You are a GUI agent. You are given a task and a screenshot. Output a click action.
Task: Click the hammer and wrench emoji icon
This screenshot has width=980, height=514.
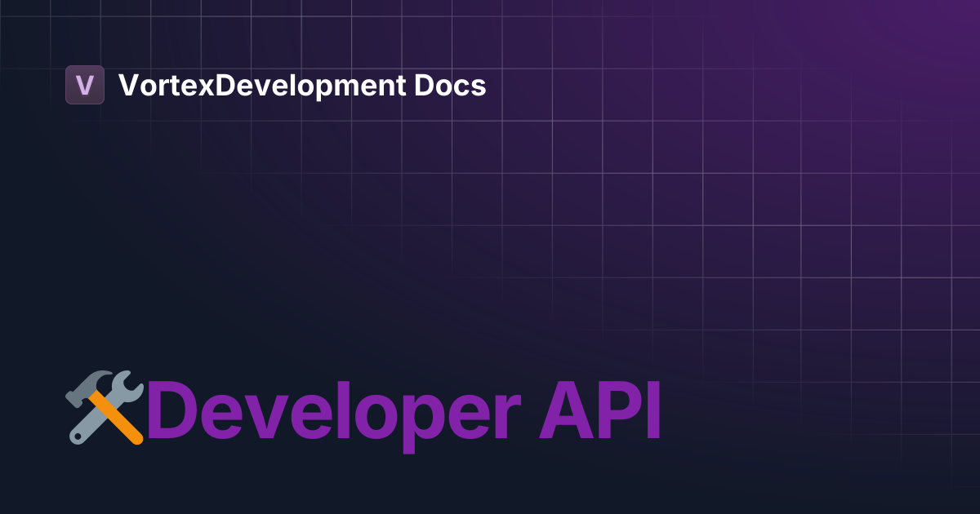tap(105, 408)
